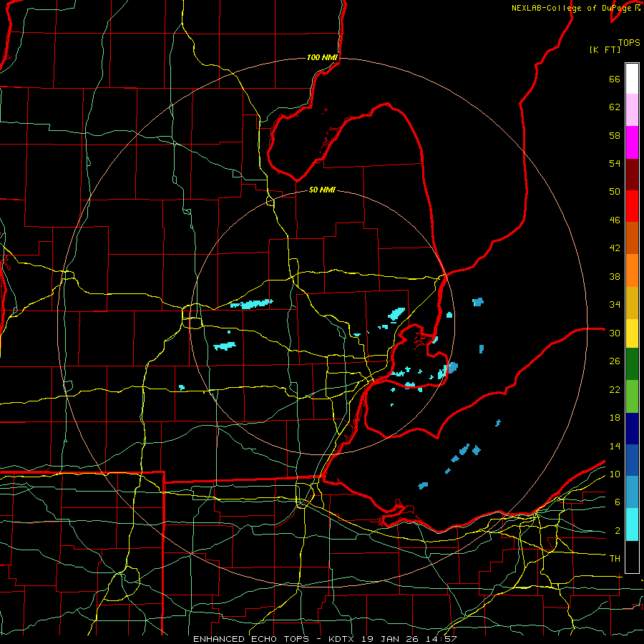The height and width of the screenshot is (644, 644).
Task: Click the [K FT] units label
Action: click(605, 49)
